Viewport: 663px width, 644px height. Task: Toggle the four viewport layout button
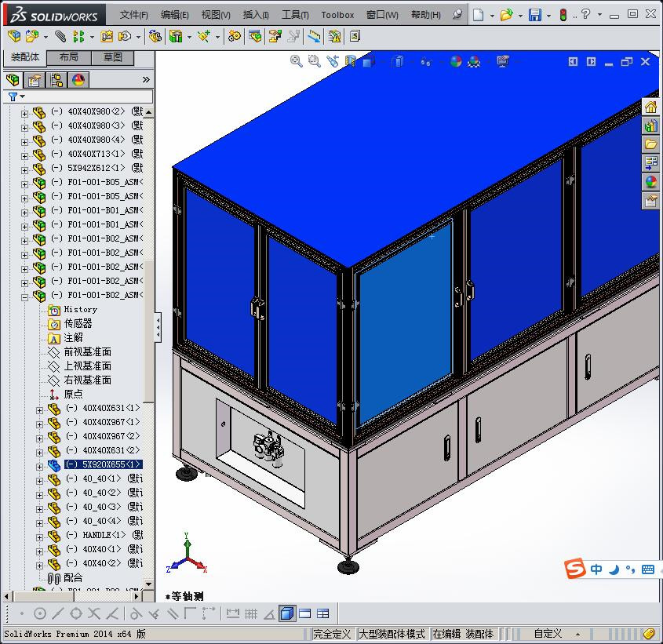pos(323,613)
